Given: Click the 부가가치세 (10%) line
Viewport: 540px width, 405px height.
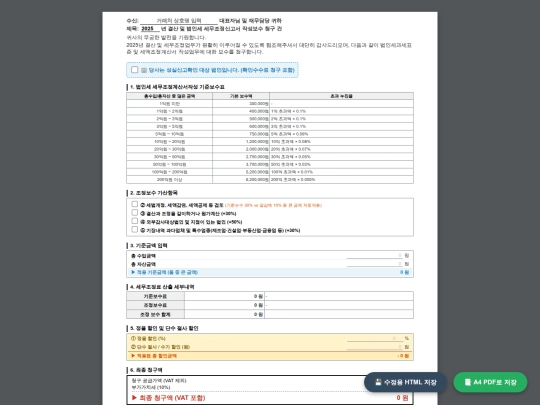Looking at the screenshot, I should [270, 387].
